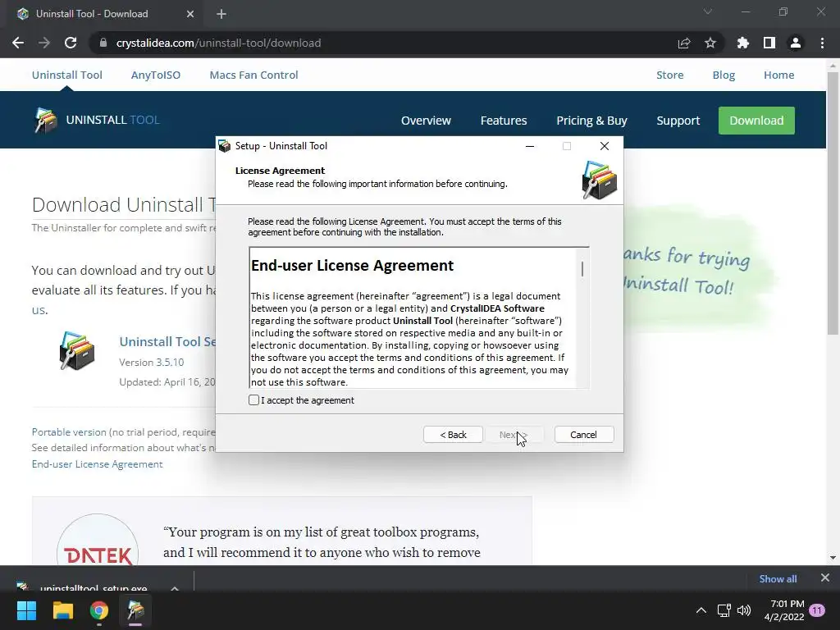840x630 pixels.
Task: Click the Uninstall Tool site logo icon
Action: tap(46, 120)
